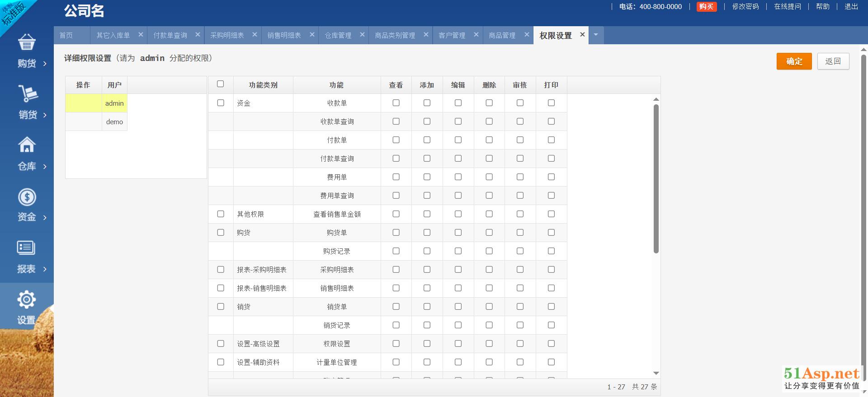
Task: Click the 返回 button
Action: point(833,61)
